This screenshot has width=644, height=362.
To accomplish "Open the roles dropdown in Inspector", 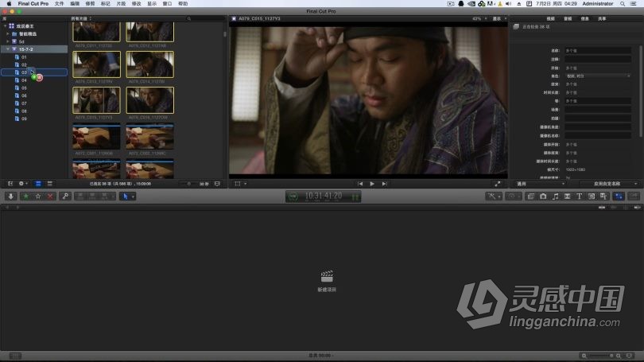I will click(x=598, y=76).
